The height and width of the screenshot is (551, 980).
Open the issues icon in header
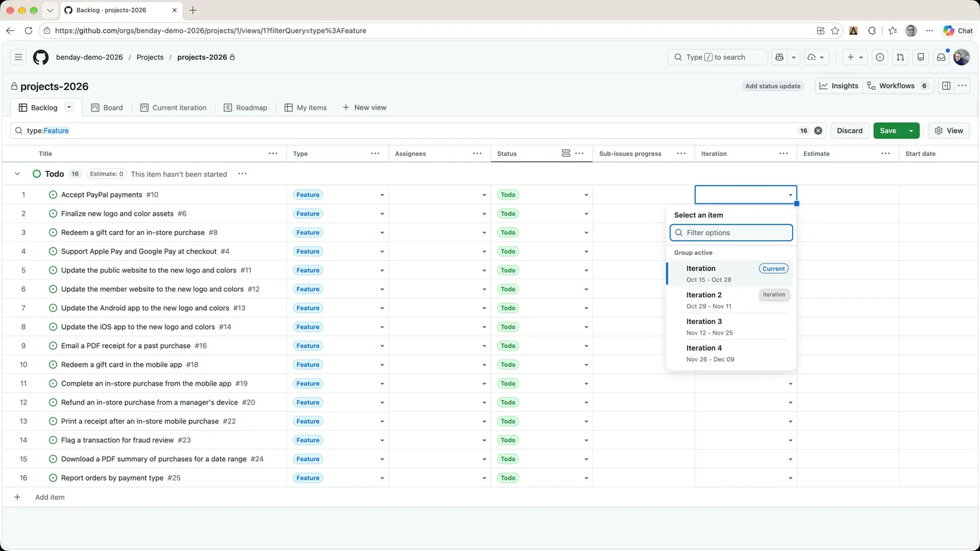(x=880, y=57)
